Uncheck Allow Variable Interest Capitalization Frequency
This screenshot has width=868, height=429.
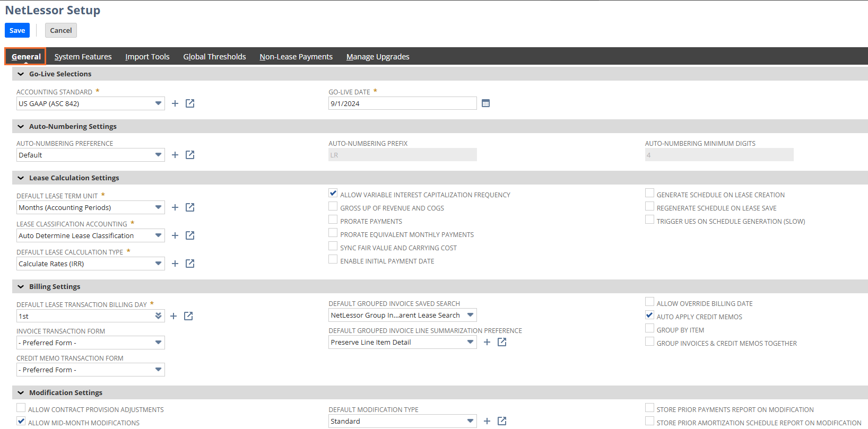[x=333, y=193]
